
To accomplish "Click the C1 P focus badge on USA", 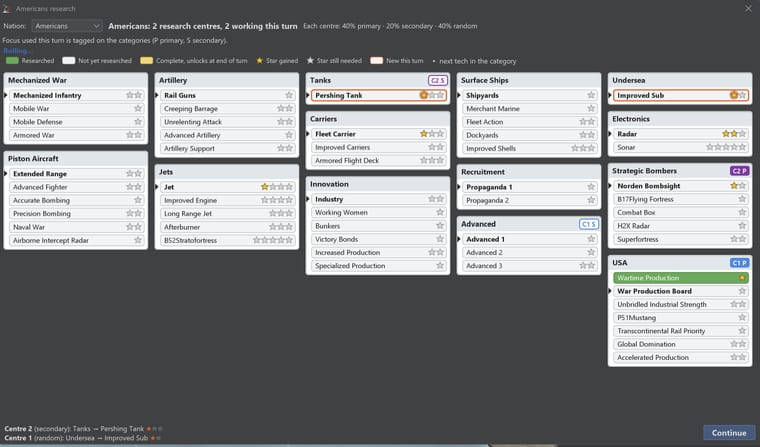I will coord(740,263).
